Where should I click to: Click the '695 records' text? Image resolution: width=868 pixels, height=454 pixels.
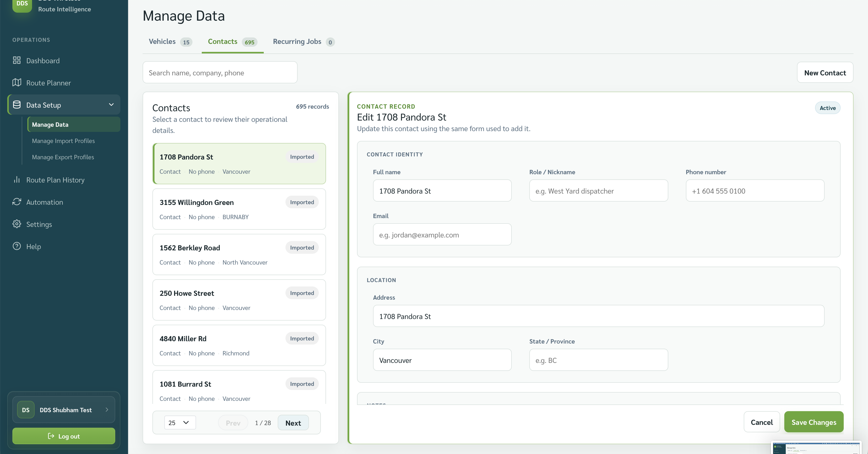click(312, 106)
